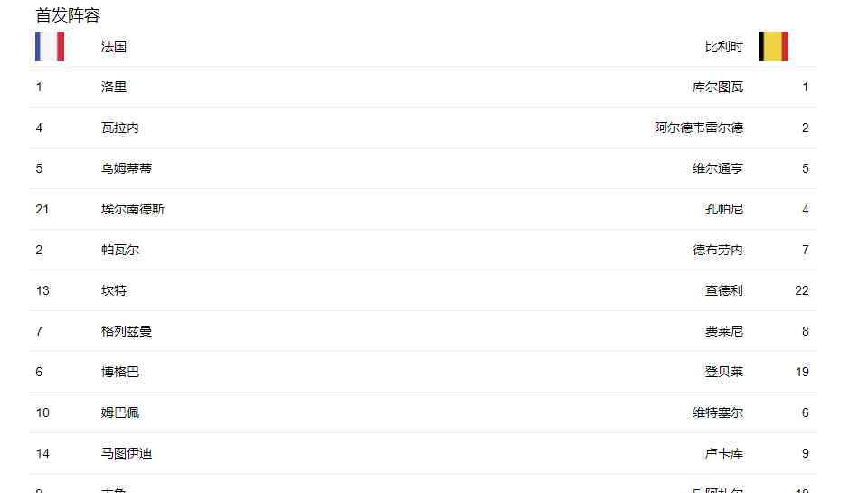Open 博格巴 player row
Screen dimensions: 868x493
pyautogui.click(x=120, y=373)
